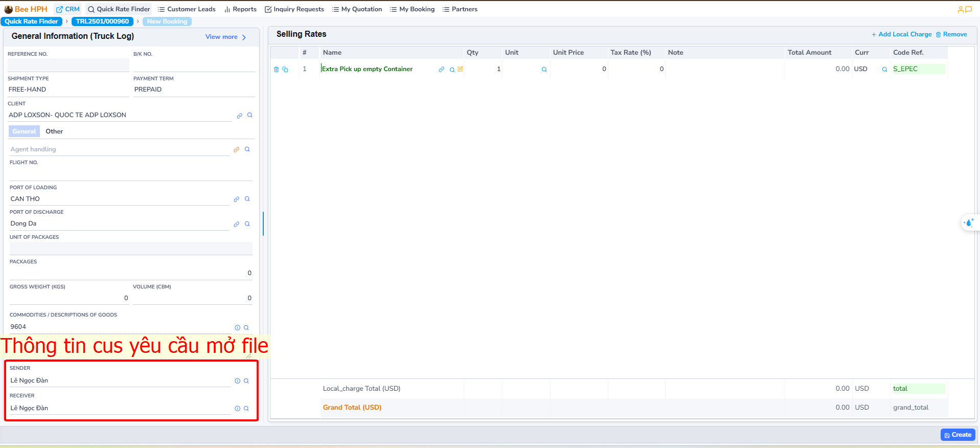Click the Qty cell showing 1
The width and height of the screenshot is (980, 448).
click(483, 69)
